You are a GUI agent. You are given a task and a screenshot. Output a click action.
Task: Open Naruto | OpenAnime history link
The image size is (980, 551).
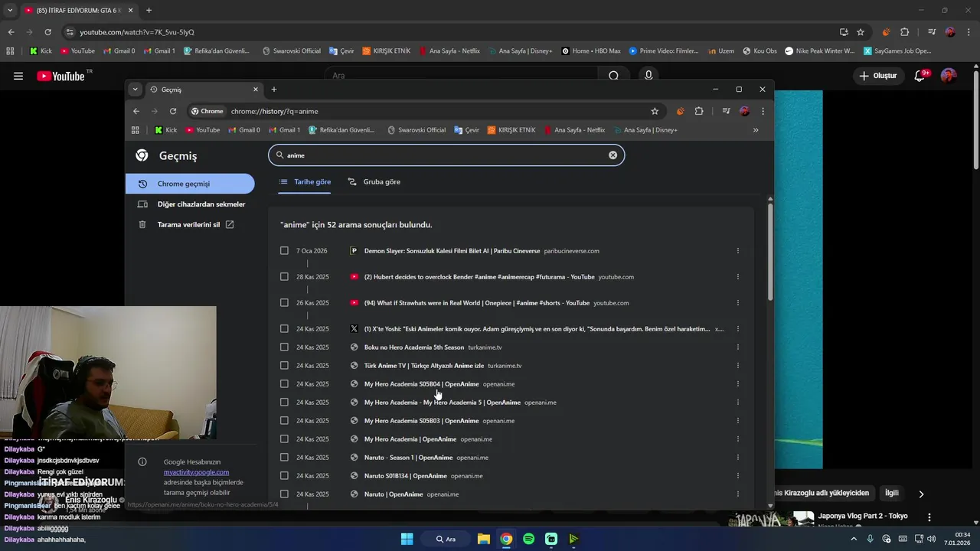[x=394, y=494]
